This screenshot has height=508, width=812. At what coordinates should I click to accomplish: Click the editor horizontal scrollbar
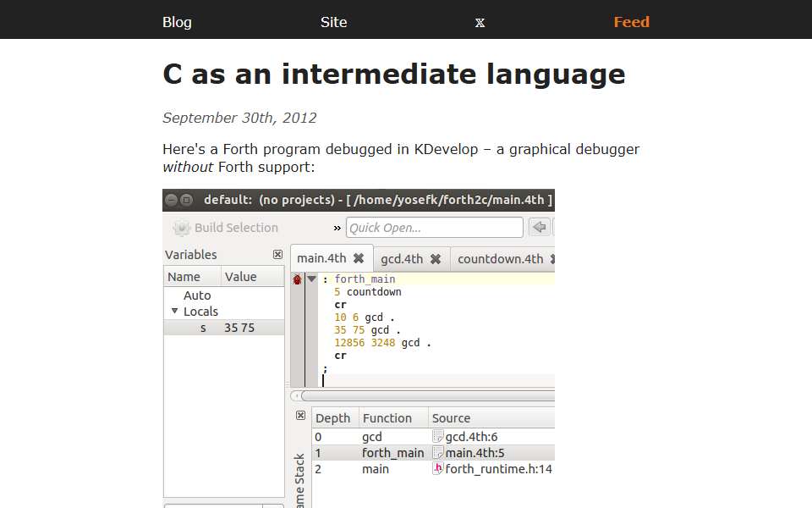[x=428, y=396]
